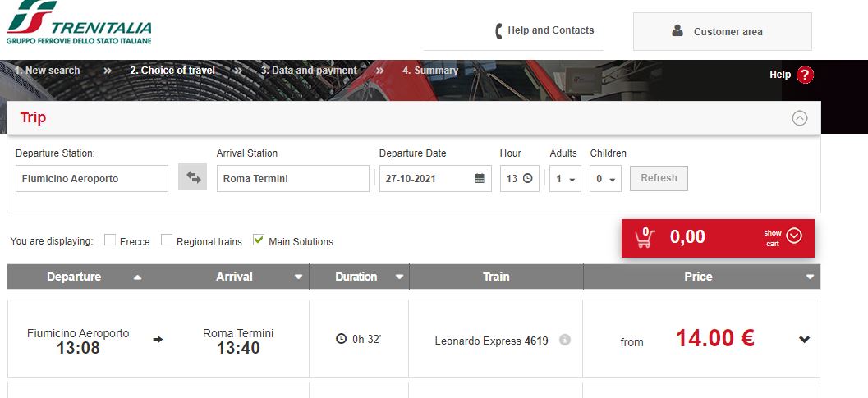
Task: Sort ascending with the Departure column arrow
Action: (x=137, y=277)
